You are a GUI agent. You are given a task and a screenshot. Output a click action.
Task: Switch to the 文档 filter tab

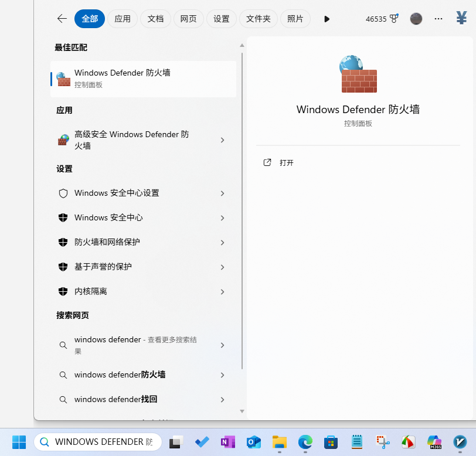point(155,18)
